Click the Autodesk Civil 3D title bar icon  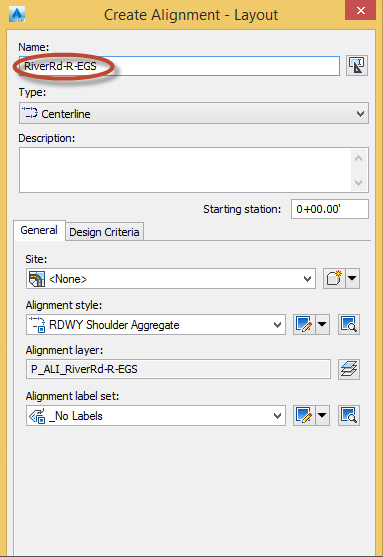coord(17,15)
